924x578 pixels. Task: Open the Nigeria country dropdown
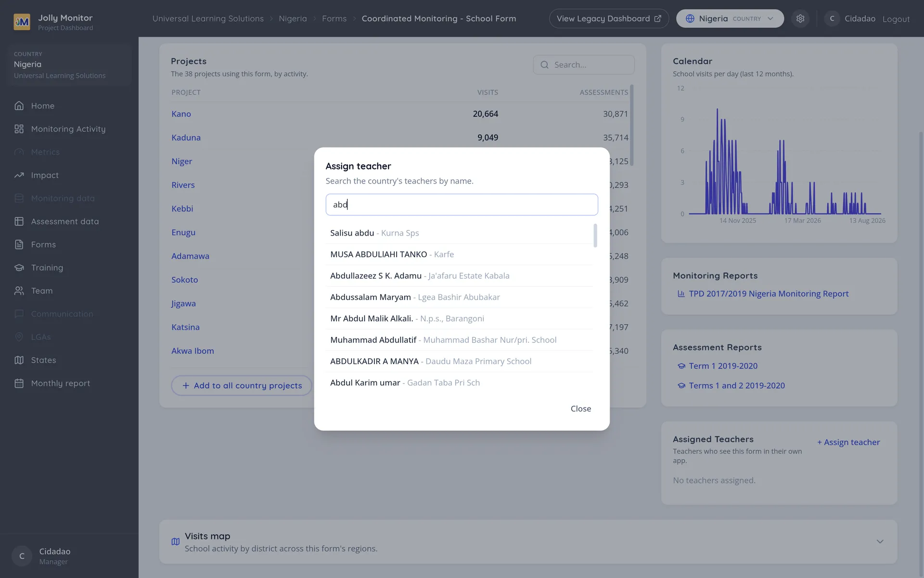pyautogui.click(x=730, y=19)
